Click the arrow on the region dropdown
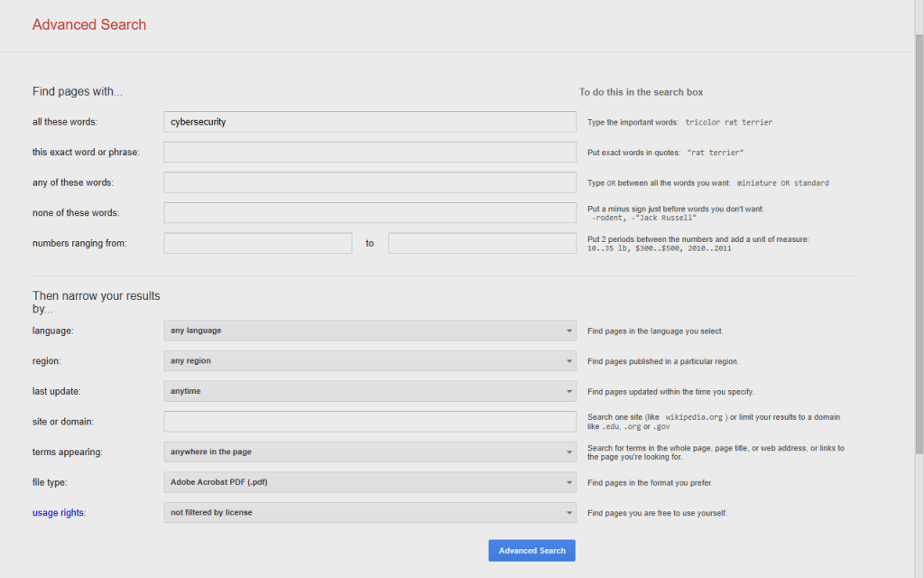 pyautogui.click(x=568, y=361)
